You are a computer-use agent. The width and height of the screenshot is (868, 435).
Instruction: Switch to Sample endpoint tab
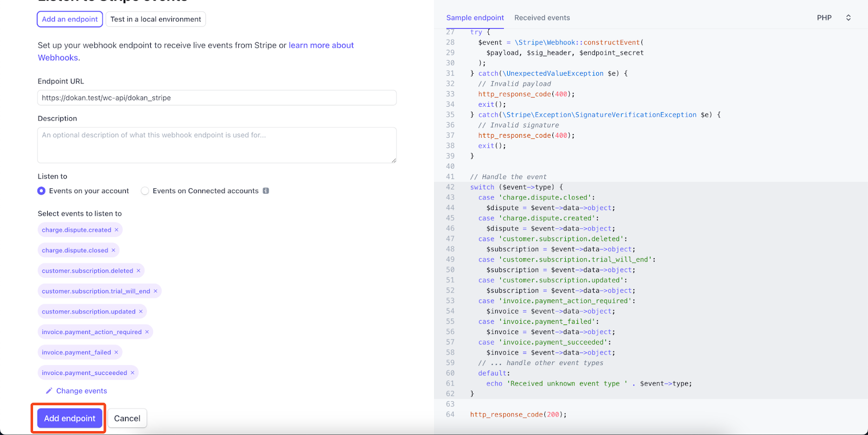click(475, 18)
